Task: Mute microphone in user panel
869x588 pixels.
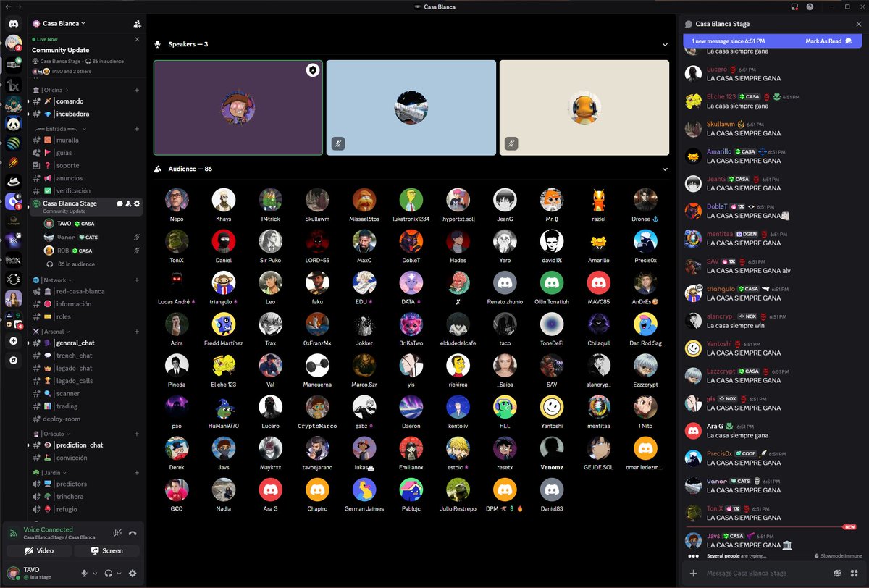Action: click(x=85, y=573)
